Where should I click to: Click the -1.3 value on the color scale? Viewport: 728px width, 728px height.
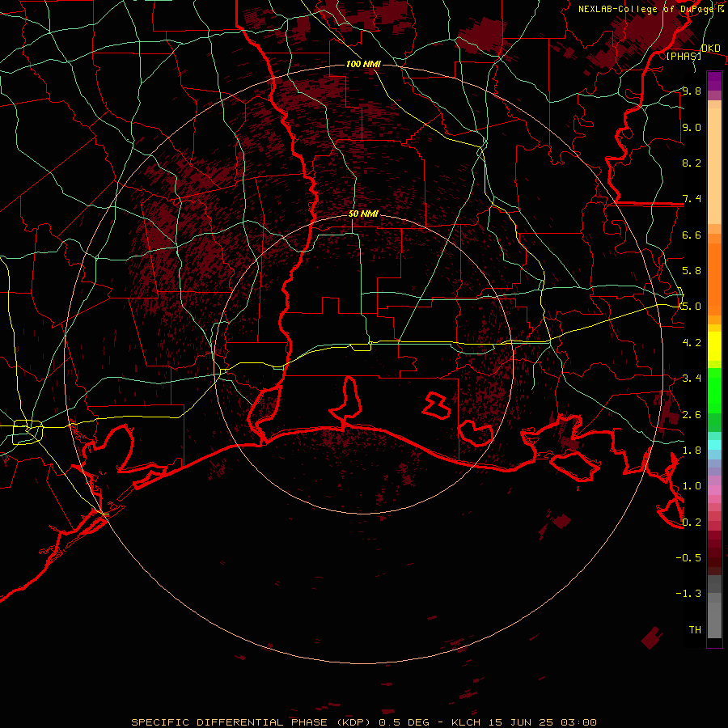point(688,594)
